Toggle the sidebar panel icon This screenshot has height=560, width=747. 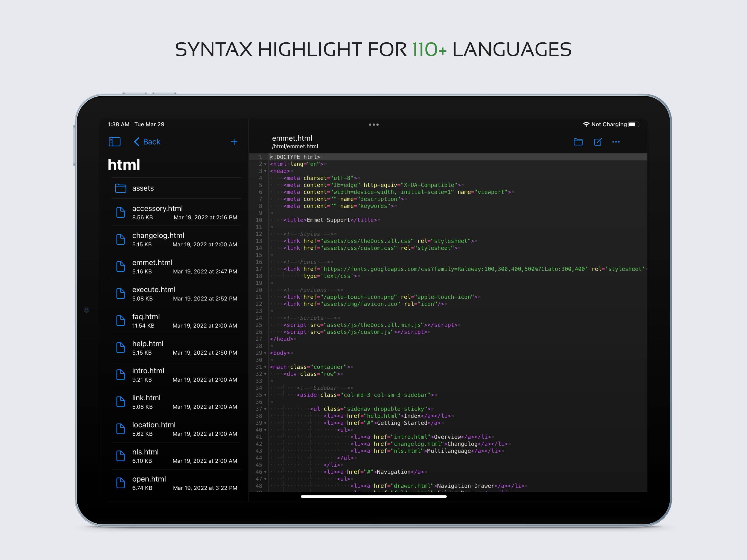click(x=115, y=142)
